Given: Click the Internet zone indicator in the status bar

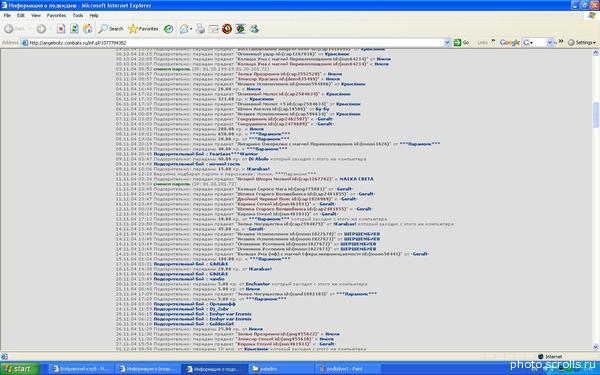Looking at the screenshot, I should 550,357.
